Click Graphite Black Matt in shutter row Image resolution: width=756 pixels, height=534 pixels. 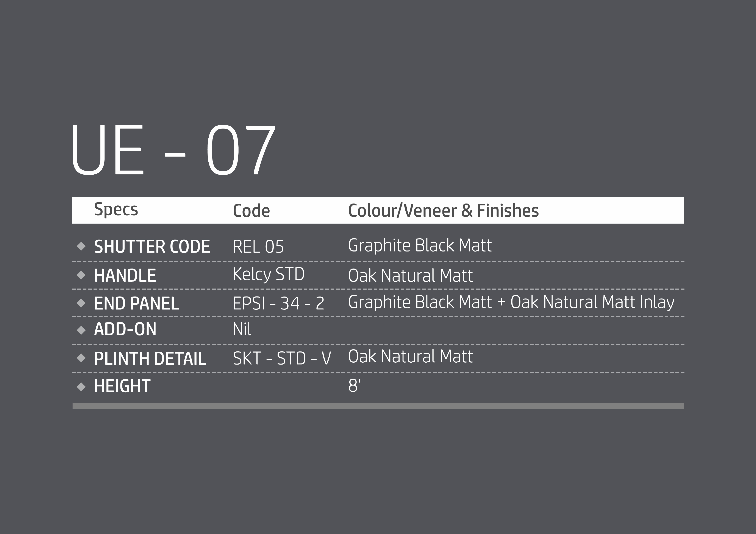(420, 245)
